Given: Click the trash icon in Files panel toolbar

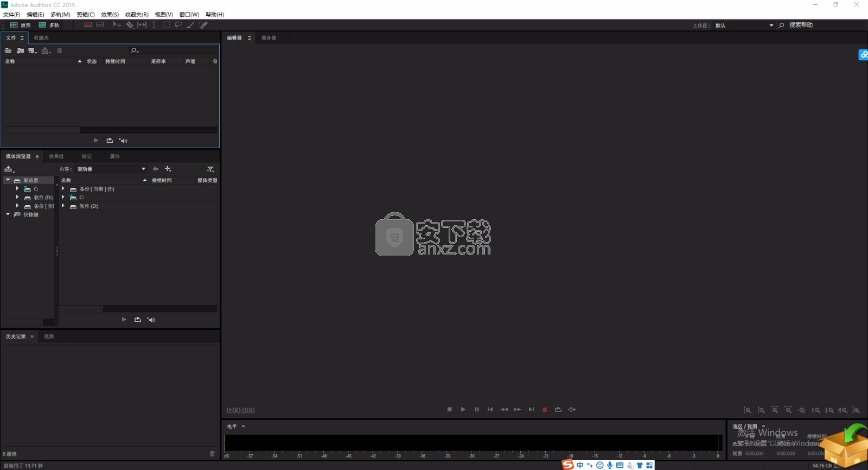Looking at the screenshot, I should click(x=60, y=50).
